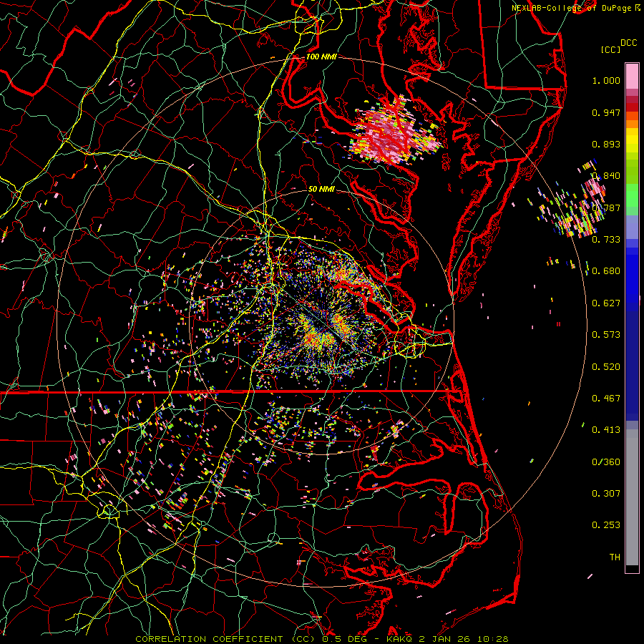Viewport: 644px width, 644px height.
Task: Click the offshore echo cluster east of coast
Action: (573, 200)
